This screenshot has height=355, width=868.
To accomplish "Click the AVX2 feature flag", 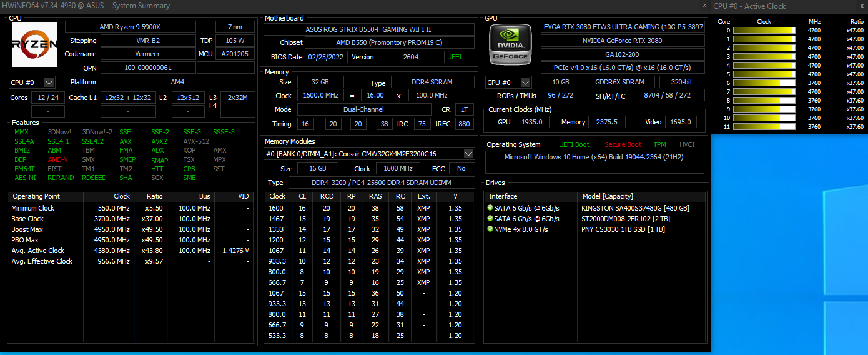I will click(159, 141).
